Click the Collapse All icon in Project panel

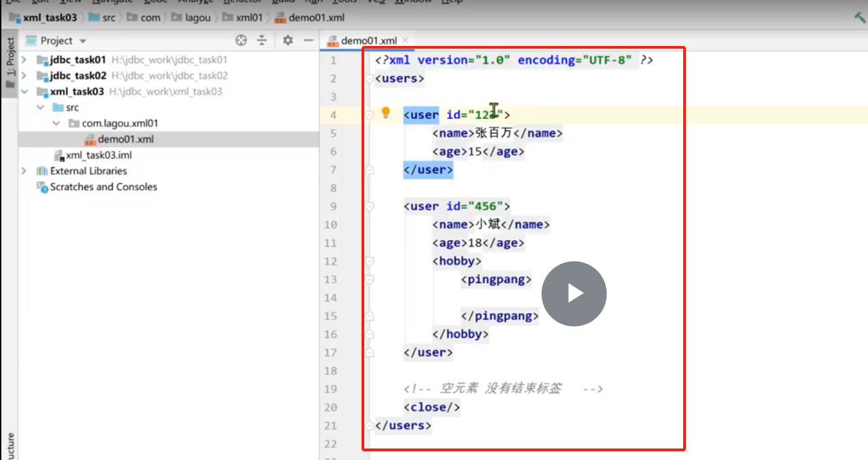[x=261, y=41]
